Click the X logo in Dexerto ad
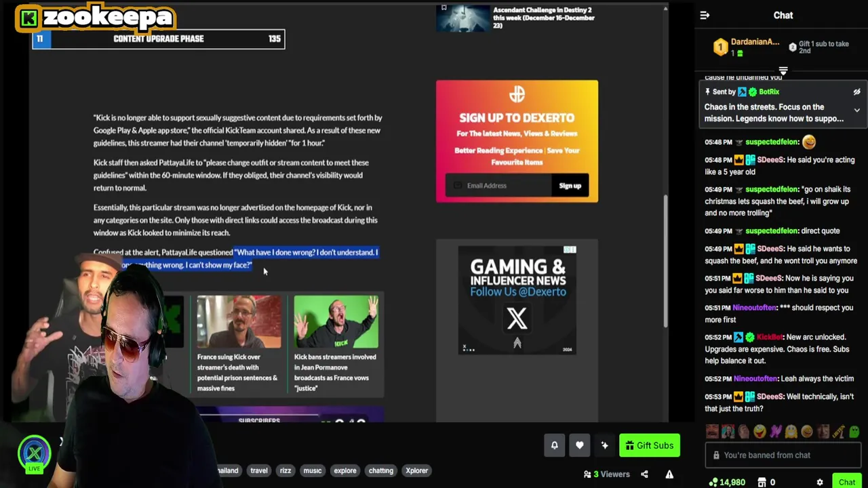Image resolution: width=868 pixels, height=488 pixels. (x=517, y=318)
